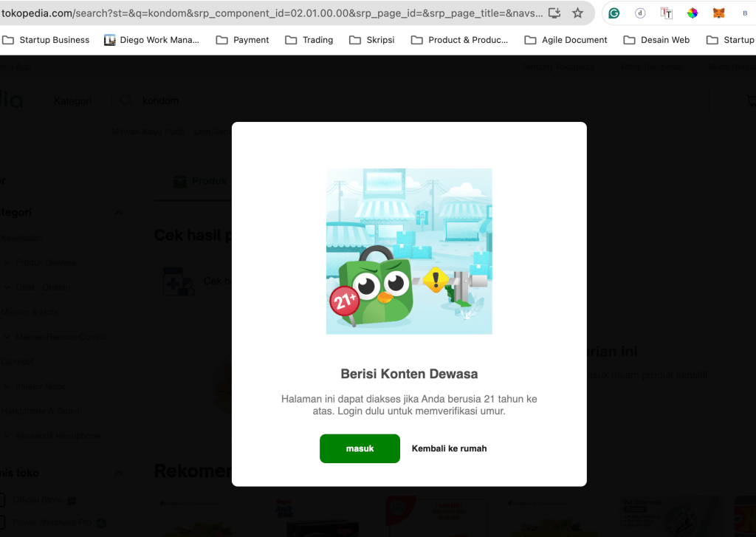Collapse the Kategori filter section
This screenshot has height=537, width=756.
[x=118, y=213]
